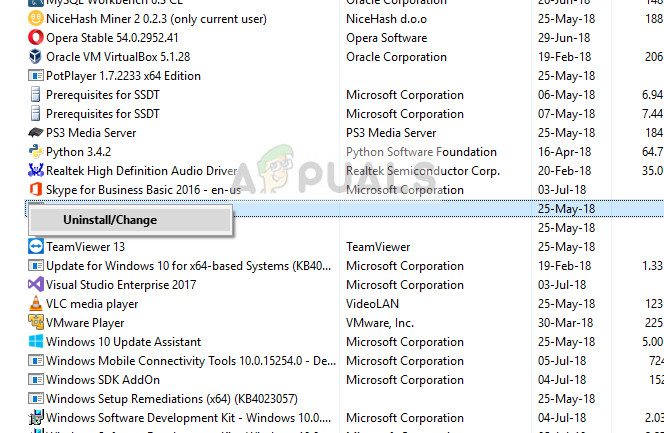Click the Windows SDK AddOn icon
Image resolution: width=664 pixels, height=433 pixels.
[x=36, y=380]
